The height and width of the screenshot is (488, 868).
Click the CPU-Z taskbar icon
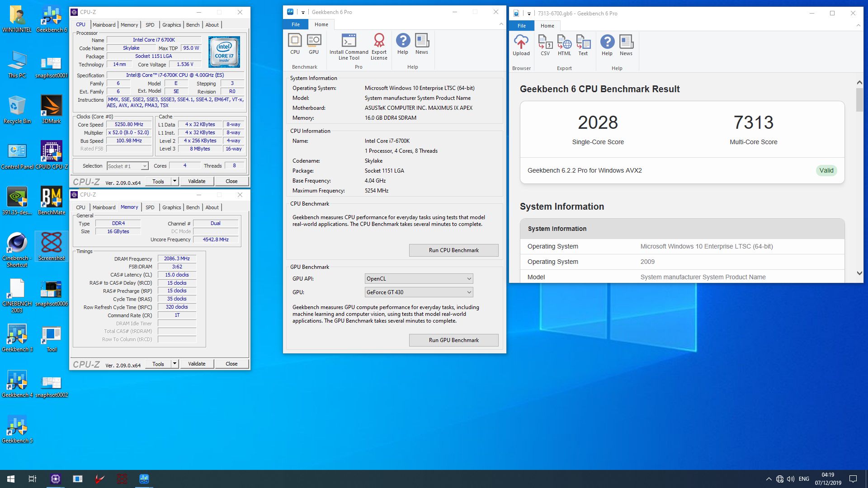(x=56, y=479)
